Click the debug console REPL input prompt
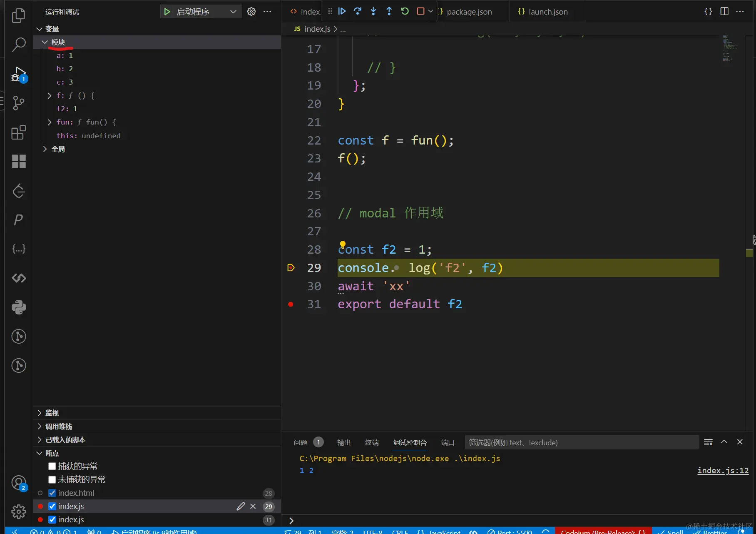756x534 pixels. pyautogui.click(x=518, y=521)
